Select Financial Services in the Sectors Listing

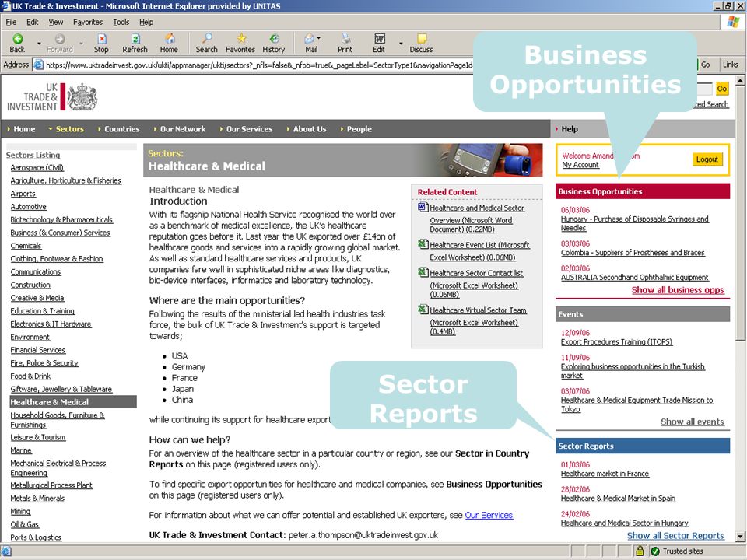click(x=37, y=350)
